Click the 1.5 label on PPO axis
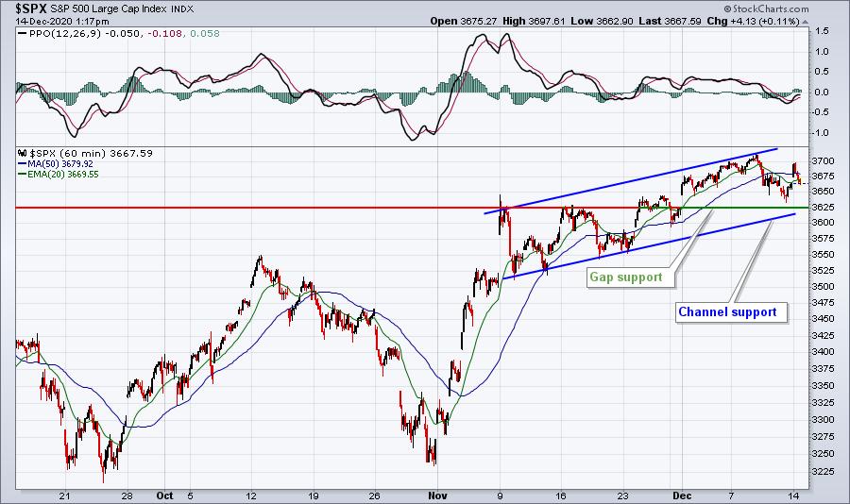Screen dimensions: 850x504 coord(822,31)
